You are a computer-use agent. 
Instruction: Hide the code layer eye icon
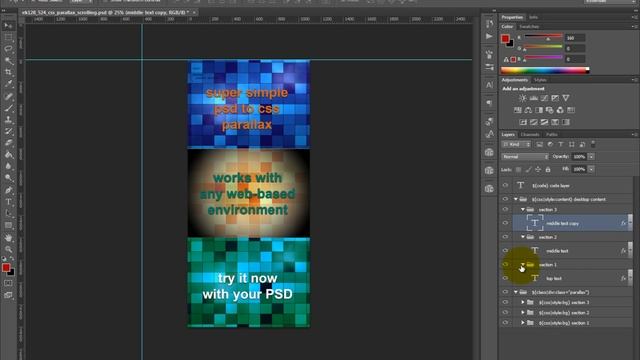click(x=505, y=185)
